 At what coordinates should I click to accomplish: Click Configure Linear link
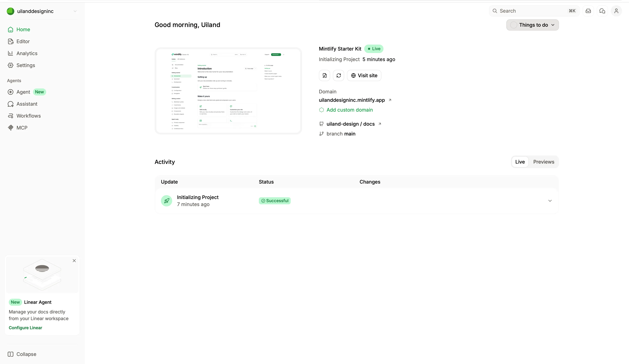[25, 328]
